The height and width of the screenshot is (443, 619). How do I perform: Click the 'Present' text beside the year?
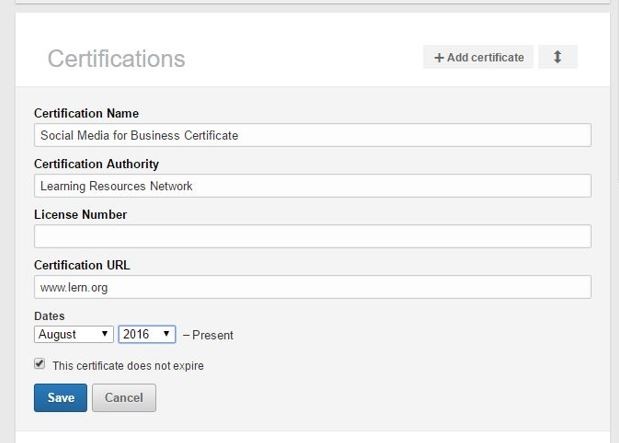pos(212,335)
